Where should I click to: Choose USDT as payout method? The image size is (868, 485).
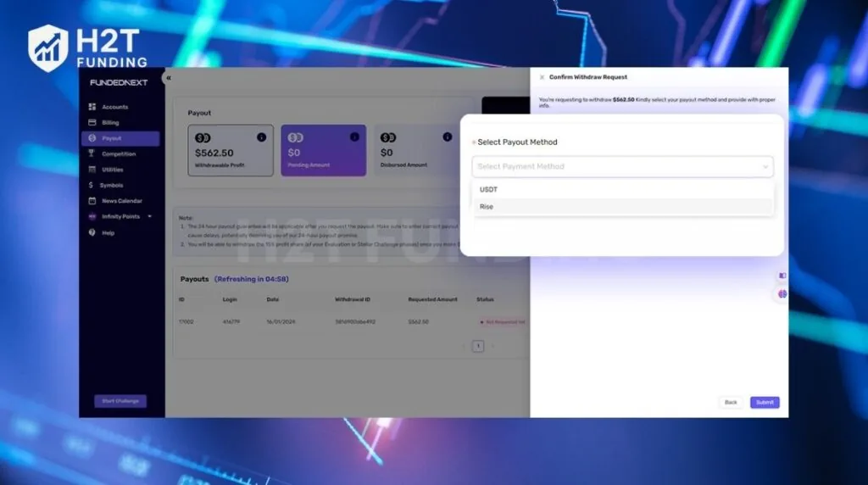click(x=623, y=189)
